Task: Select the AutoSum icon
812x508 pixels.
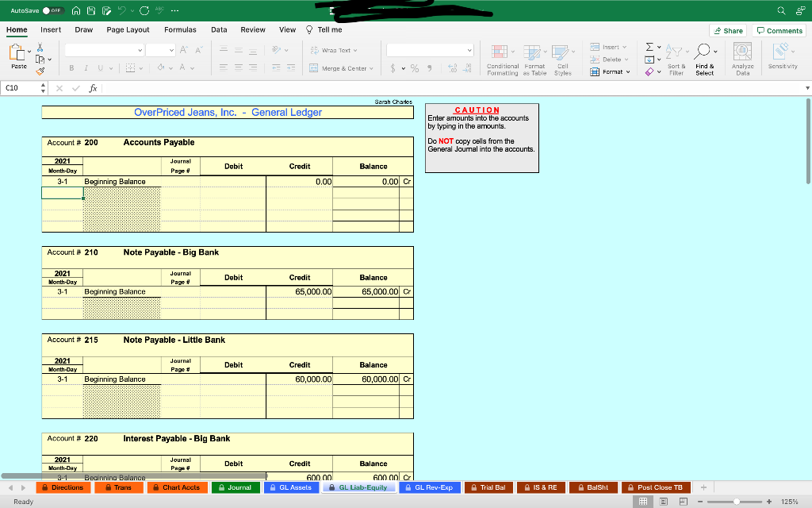Action: (649, 47)
